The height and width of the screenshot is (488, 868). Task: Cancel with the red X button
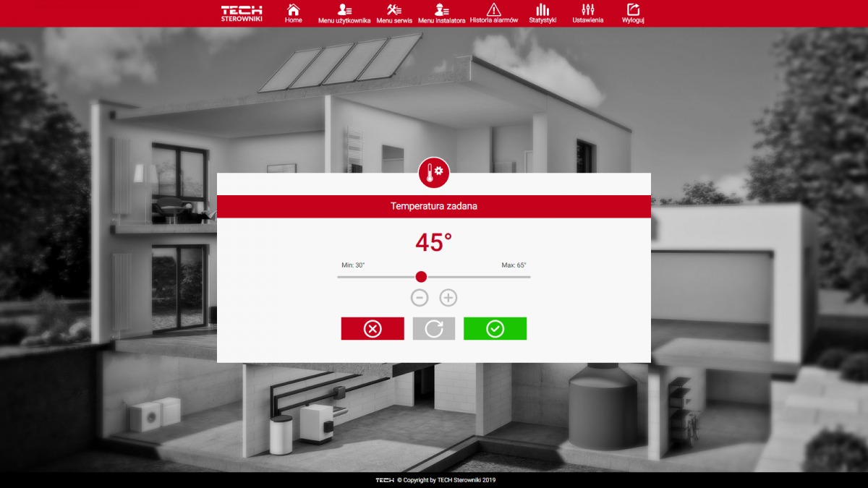point(373,329)
